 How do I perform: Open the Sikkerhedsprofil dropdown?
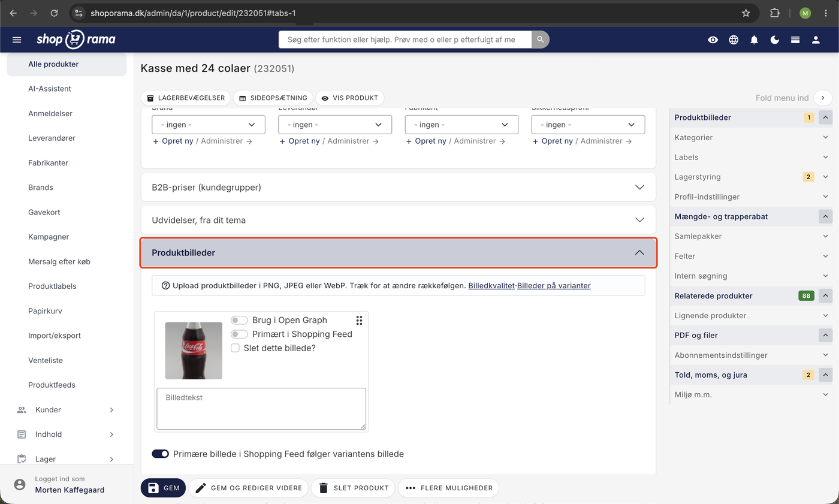tap(588, 125)
